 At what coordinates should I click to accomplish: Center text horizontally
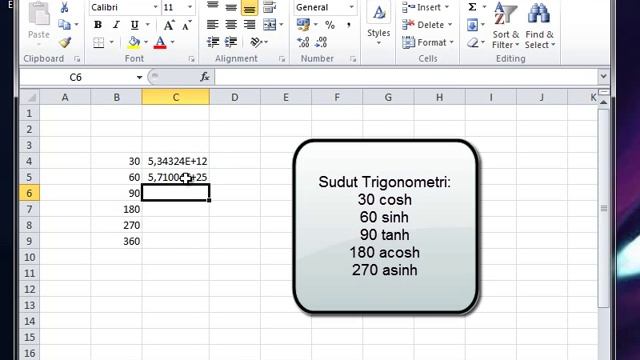(x=231, y=24)
